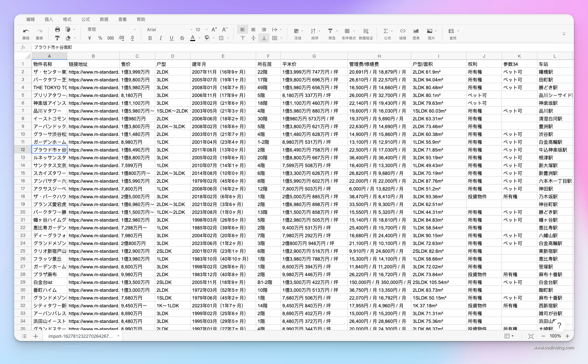Apply fill color with the bucket

(207, 38)
